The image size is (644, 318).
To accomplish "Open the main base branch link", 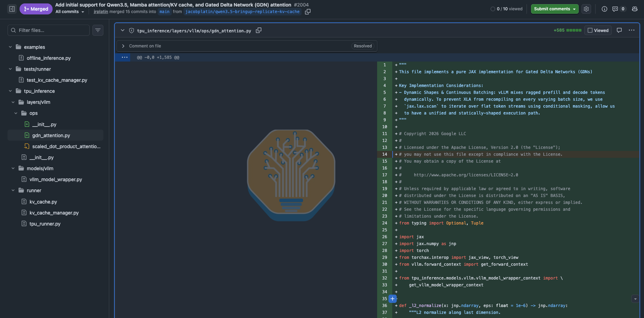I will [165, 12].
